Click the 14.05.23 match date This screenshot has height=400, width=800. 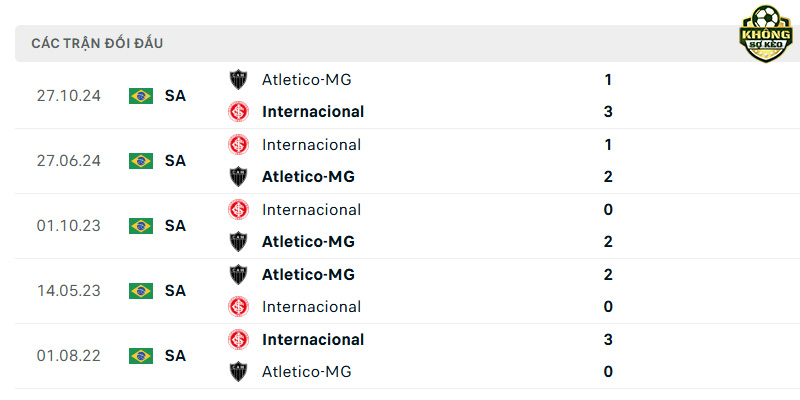tap(68, 291)
